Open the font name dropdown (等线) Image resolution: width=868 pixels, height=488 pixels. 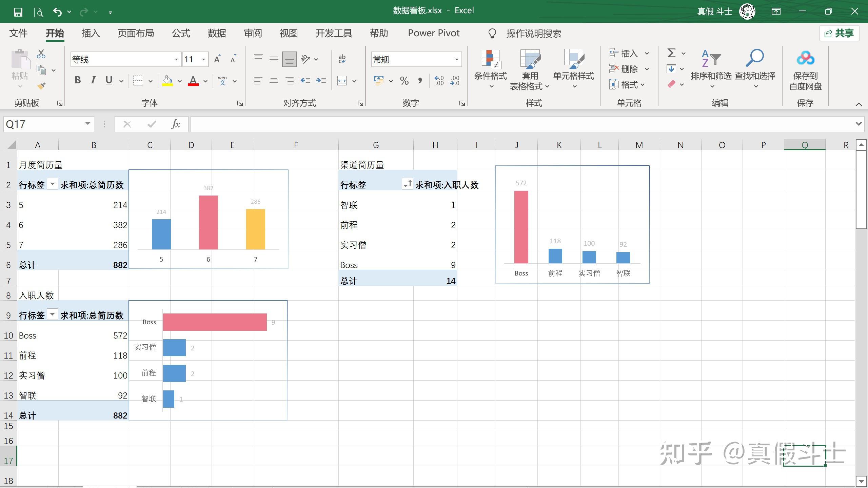[x=176, y=60]
